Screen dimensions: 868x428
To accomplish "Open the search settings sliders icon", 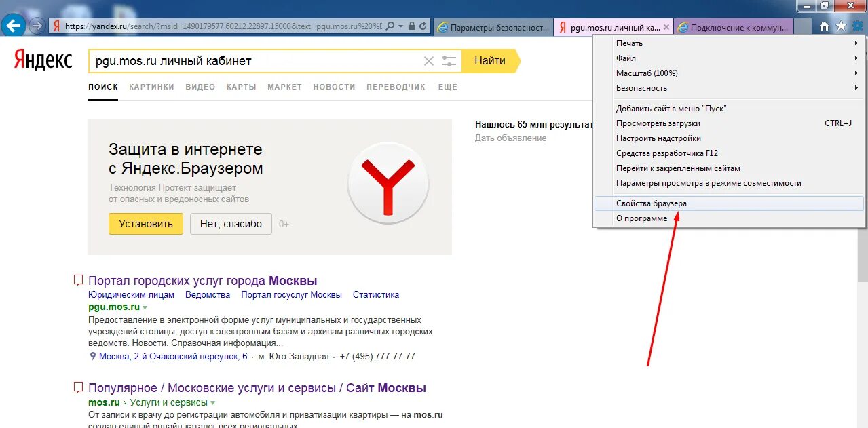I will pyautogui.click(x=449, y=61).
